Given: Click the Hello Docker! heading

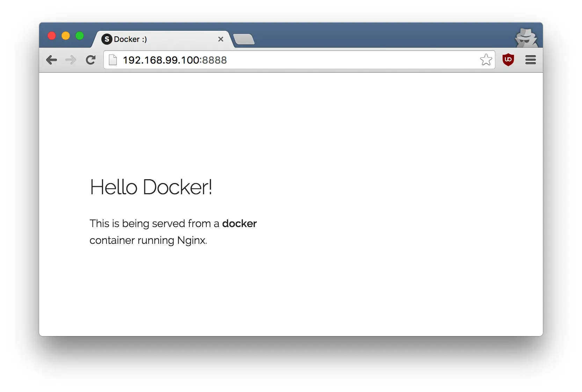Looking at the screenshot, I should click(151, 187).
